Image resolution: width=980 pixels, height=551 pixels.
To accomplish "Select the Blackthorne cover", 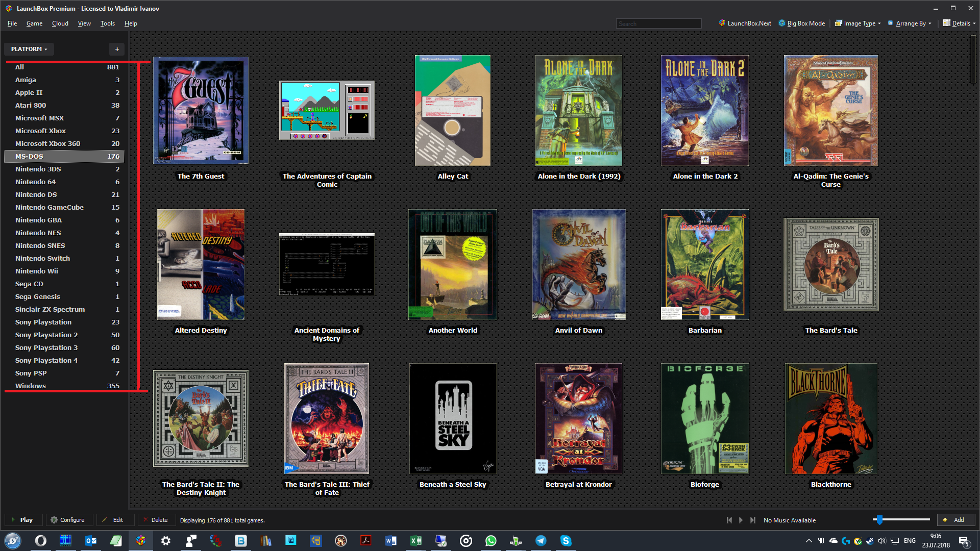I will pos(831,418).
